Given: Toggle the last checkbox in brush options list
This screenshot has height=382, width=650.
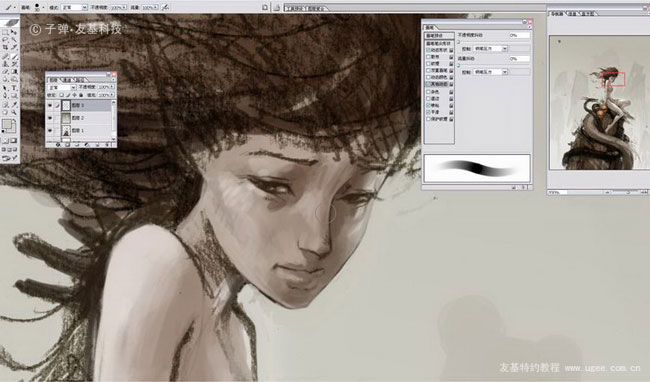Looking at the screenshot, I should point(428,119).
